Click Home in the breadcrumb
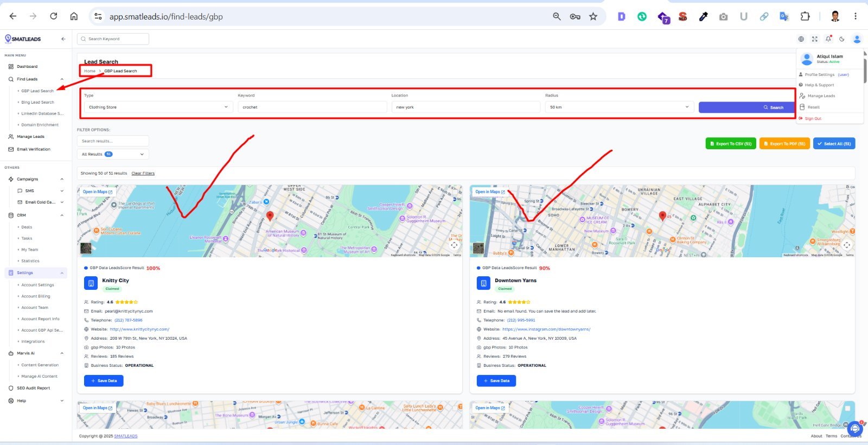This screenshot has height=445, width=868. [x=90, y=71]
